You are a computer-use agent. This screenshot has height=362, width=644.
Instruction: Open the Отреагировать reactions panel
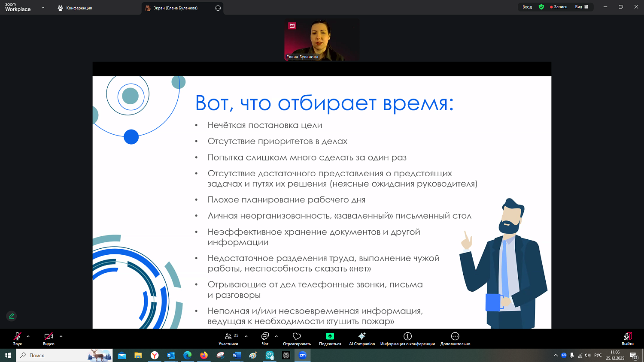297,339
